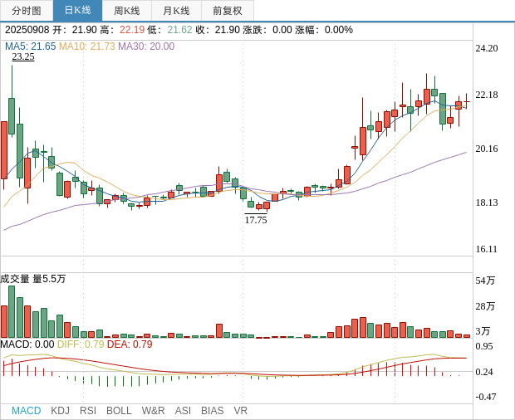Click the 20.16 price axis label
Screen dimensions: 515x420
[x=487, y=149]
